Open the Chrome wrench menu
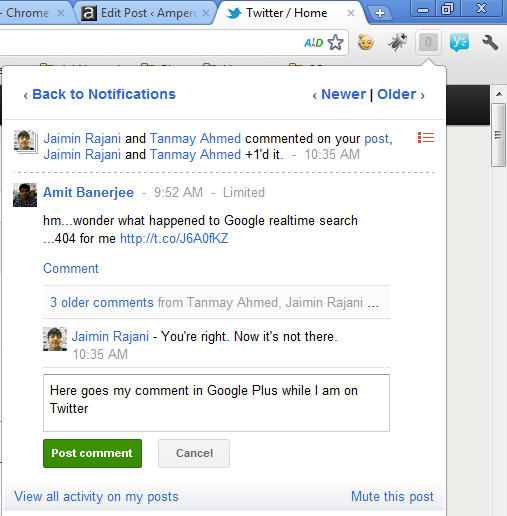The image size is (507, 516). (x=490, y=42)
